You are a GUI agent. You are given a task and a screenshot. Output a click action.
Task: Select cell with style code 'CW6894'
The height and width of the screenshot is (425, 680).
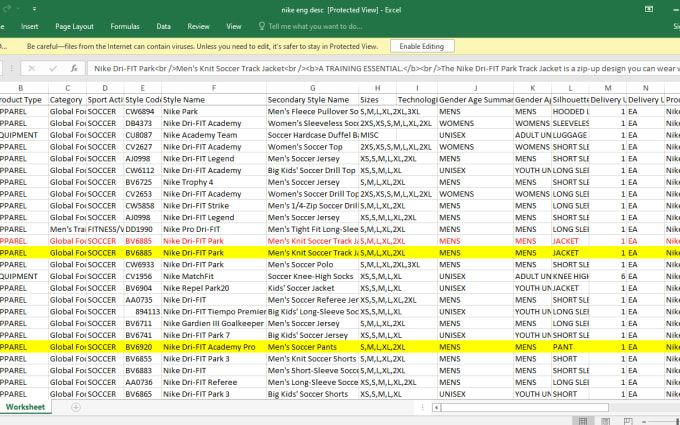click(x=143, y=111)
